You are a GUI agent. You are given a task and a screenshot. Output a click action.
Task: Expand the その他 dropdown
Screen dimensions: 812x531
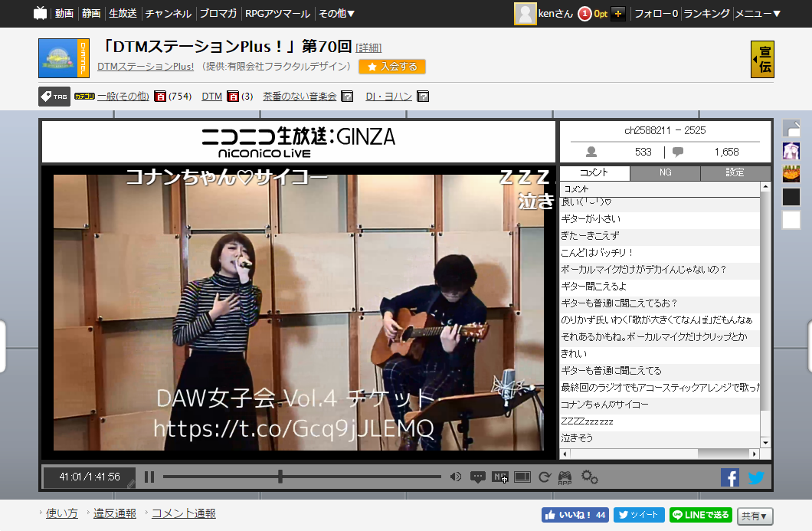[x=336, y=14]
